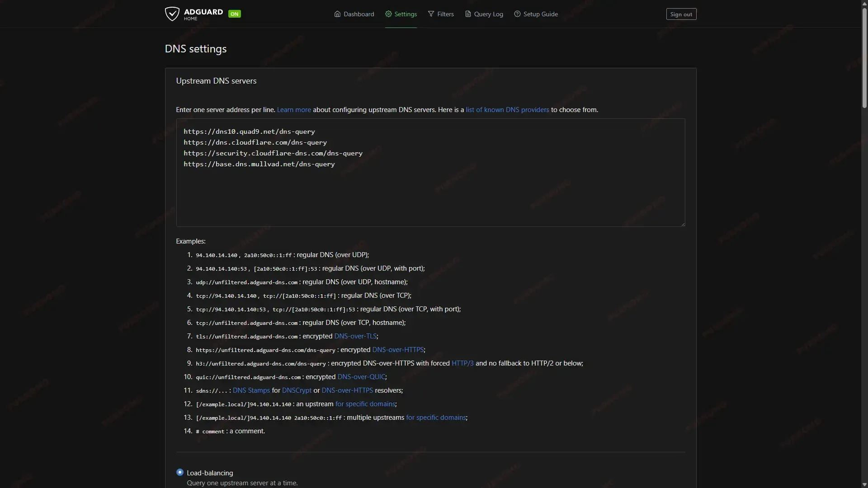Click the Filters funnel icon
Viewport: 868px width, 488px height.
[431, 14]
